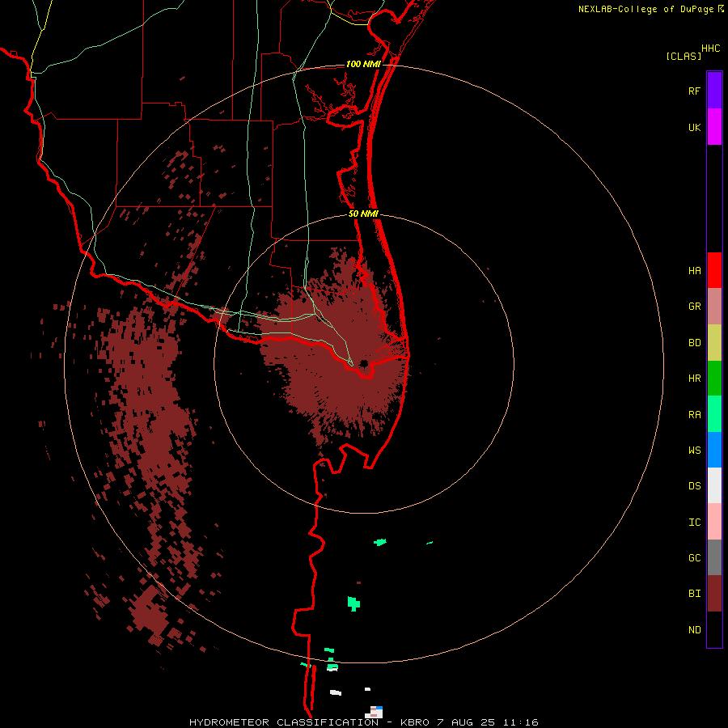Click the BI legend label
The width and height of the screenshot is (728, 728).
click(x=694, y=594)
